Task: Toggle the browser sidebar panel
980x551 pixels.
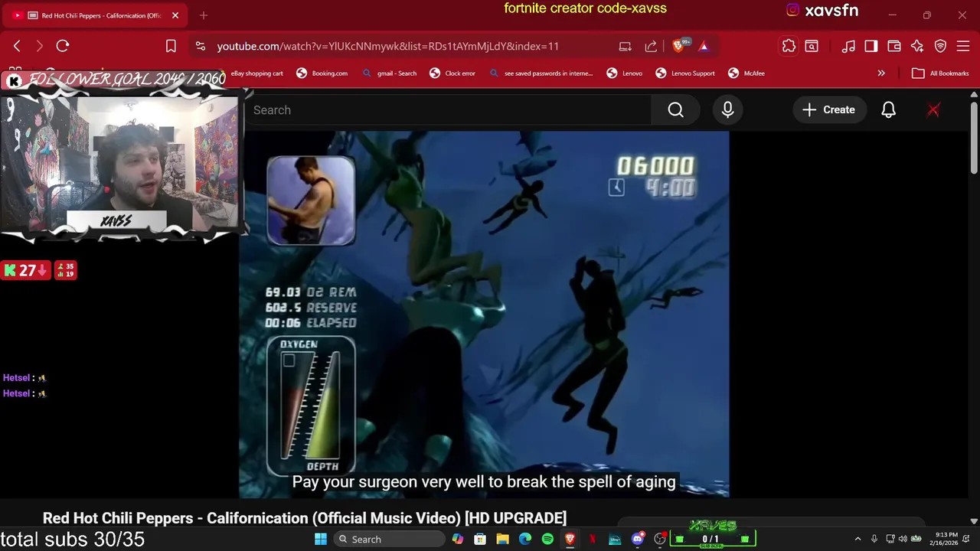Action: click(871, 46)
